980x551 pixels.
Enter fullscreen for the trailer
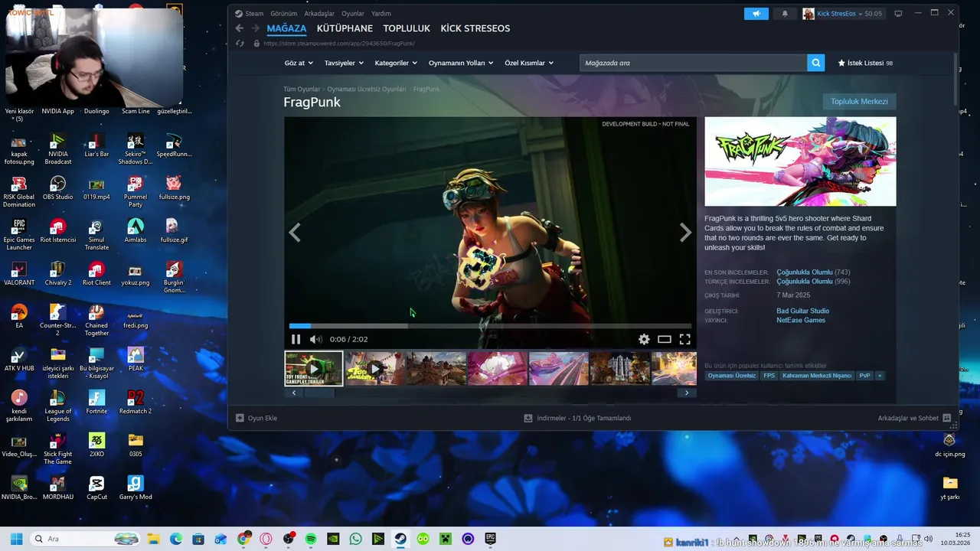[684, 339]
